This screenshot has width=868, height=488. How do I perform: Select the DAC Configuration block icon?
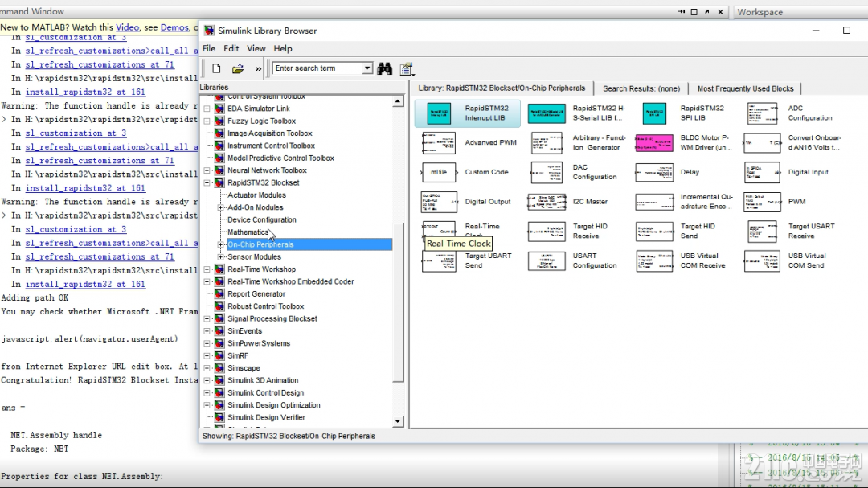(547, 172)
